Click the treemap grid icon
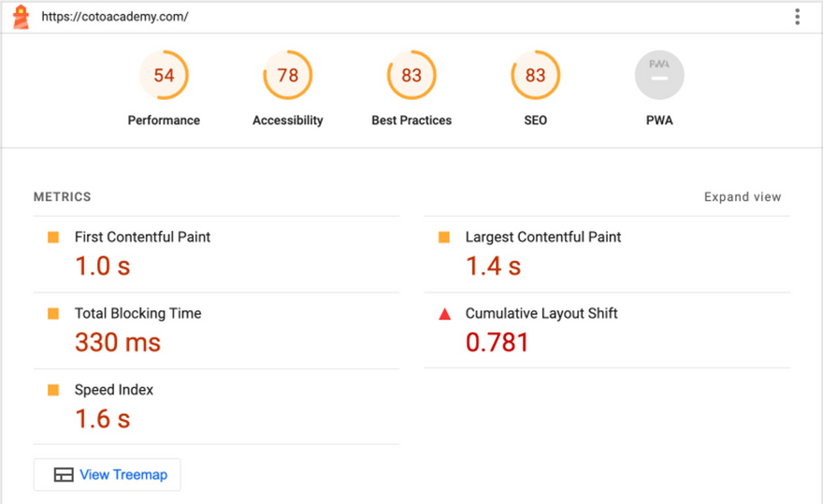The image size is (823, 504). pos(64,475)
